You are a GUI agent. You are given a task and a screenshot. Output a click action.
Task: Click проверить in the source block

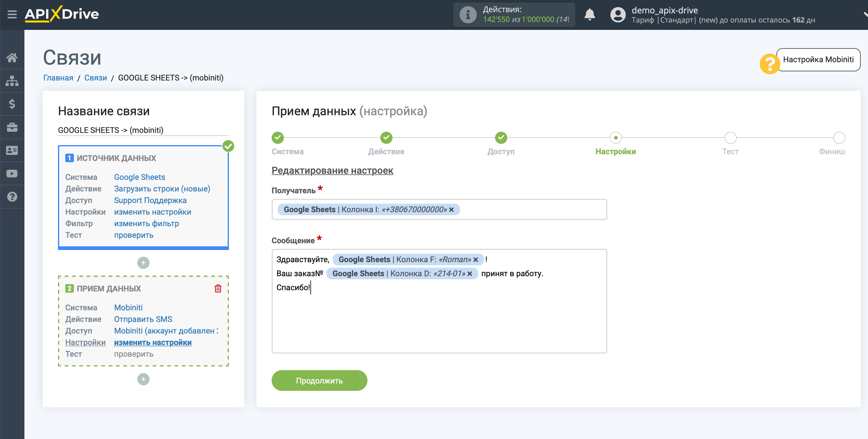pyautogui.click(x=134, y=235)
